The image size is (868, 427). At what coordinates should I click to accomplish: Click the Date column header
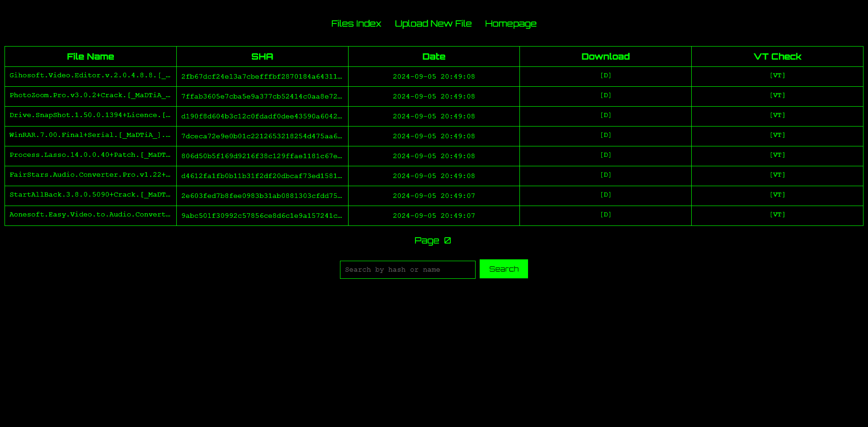434,56
